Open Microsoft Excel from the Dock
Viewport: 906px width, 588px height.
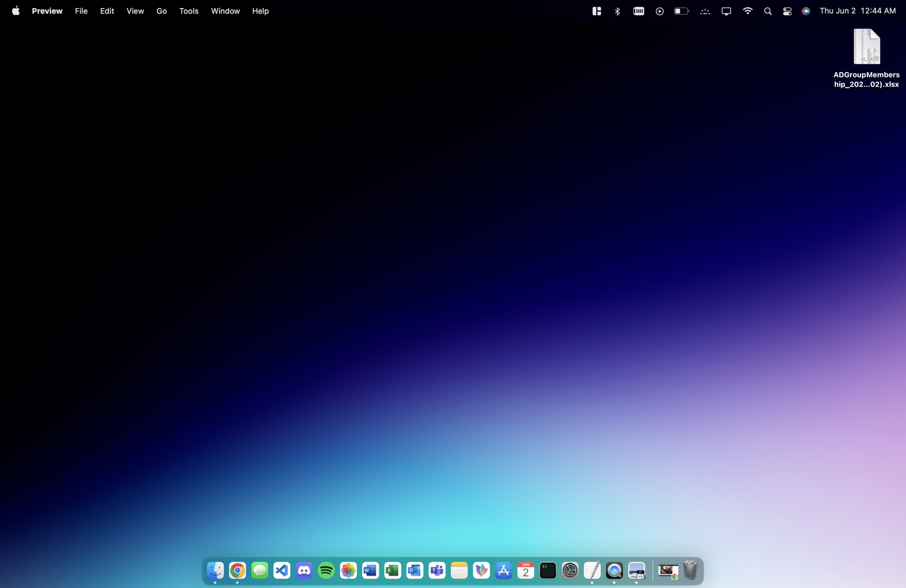point(393,570)
